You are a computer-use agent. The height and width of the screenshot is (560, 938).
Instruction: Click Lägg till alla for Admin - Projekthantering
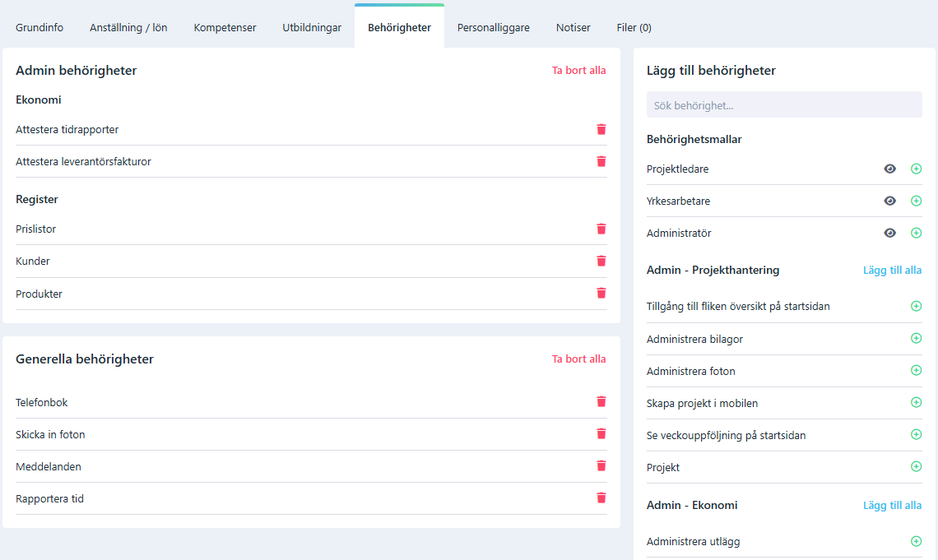(x=892, y=271)
